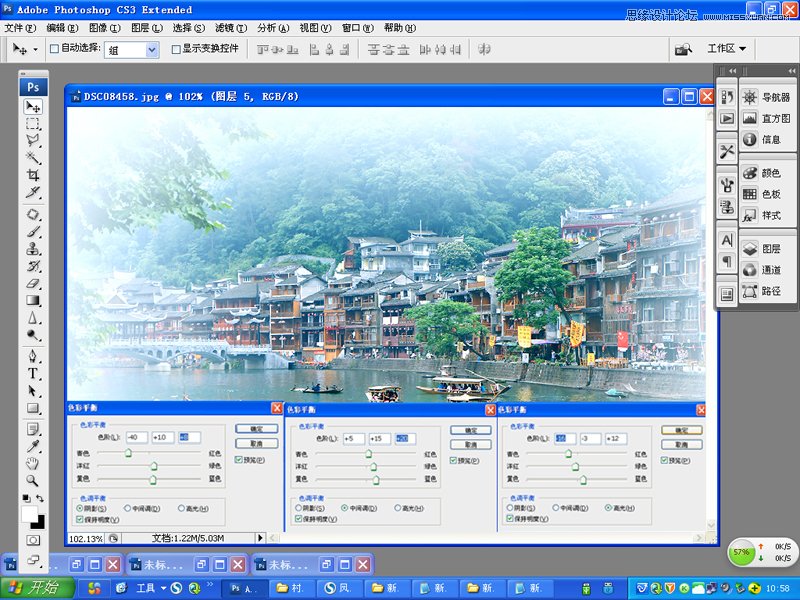Disable 保持明度 (Preserve Luminosity) checkbox
This screenshot has height=600, width=800.
point(83,520)
